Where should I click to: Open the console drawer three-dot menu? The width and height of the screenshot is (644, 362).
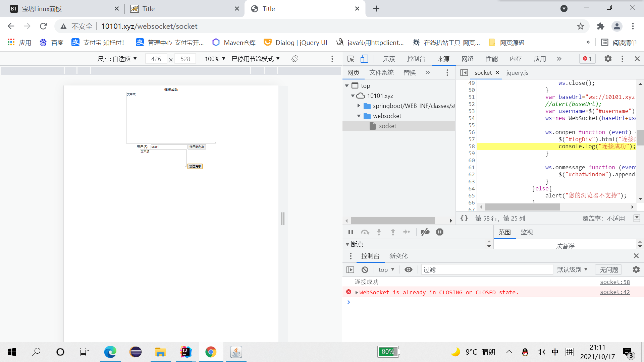tap(351, 256)
